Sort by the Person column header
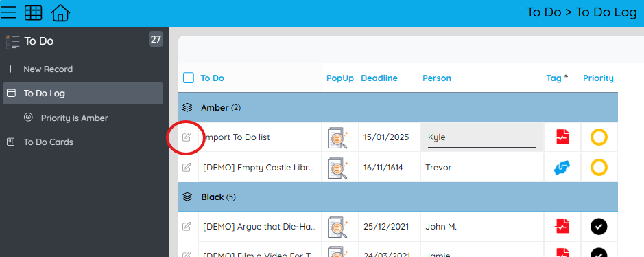The height and width of the screenshot is (257, 644). [437, 78]
